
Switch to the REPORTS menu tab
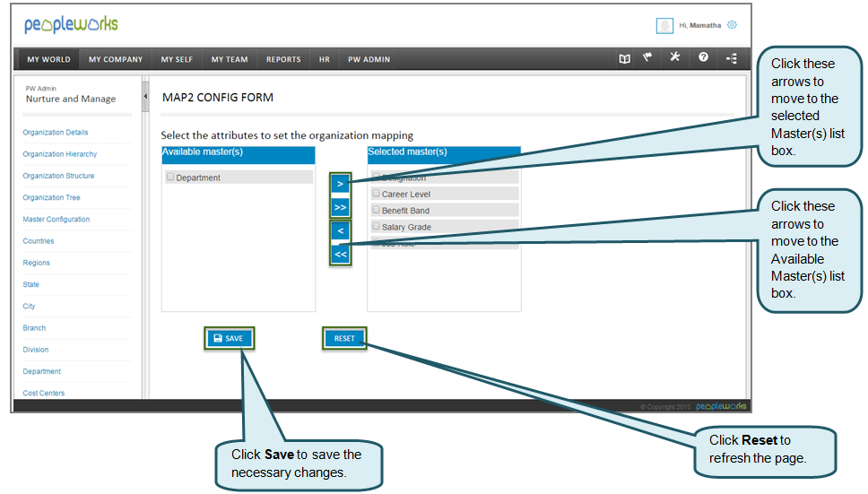(283, 60)
